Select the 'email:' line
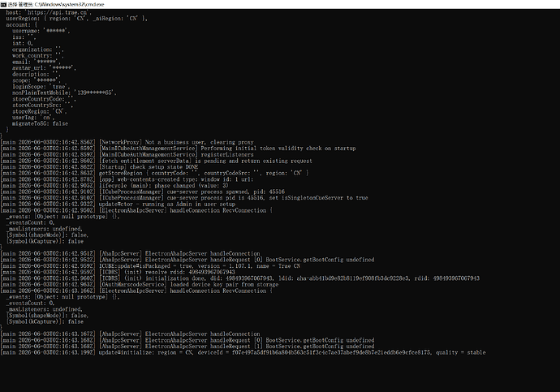Image resolution: width=560 pixels, height=392 pixels. tap(36, 62)
